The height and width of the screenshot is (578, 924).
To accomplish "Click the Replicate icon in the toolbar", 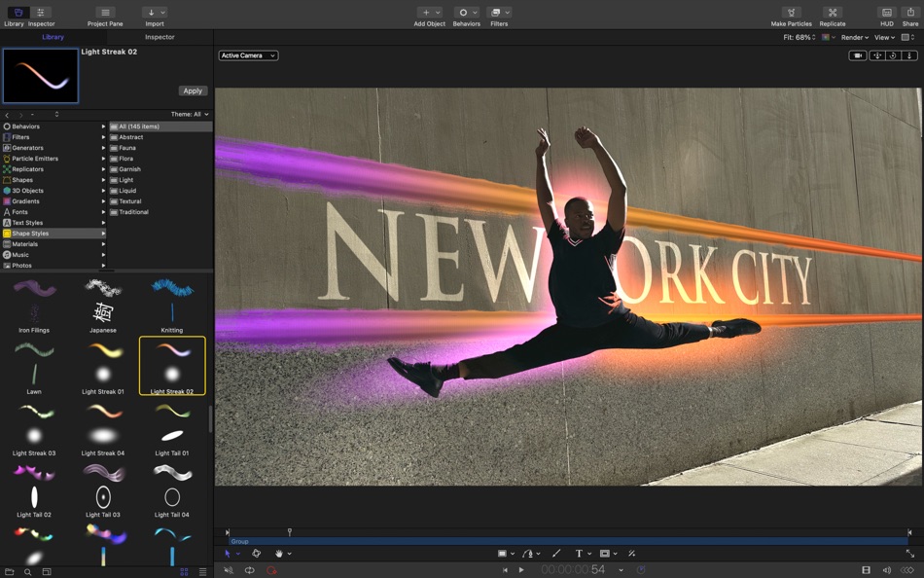I will click(833, 15).
